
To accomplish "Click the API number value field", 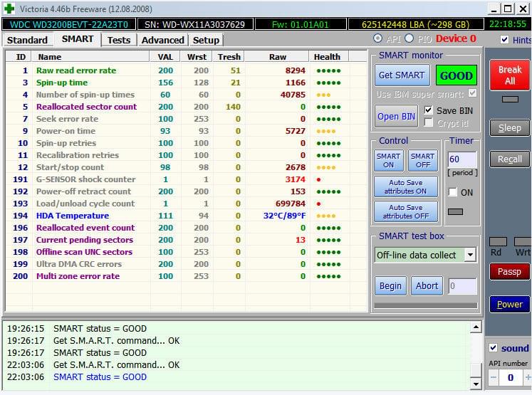I will 511,377.
